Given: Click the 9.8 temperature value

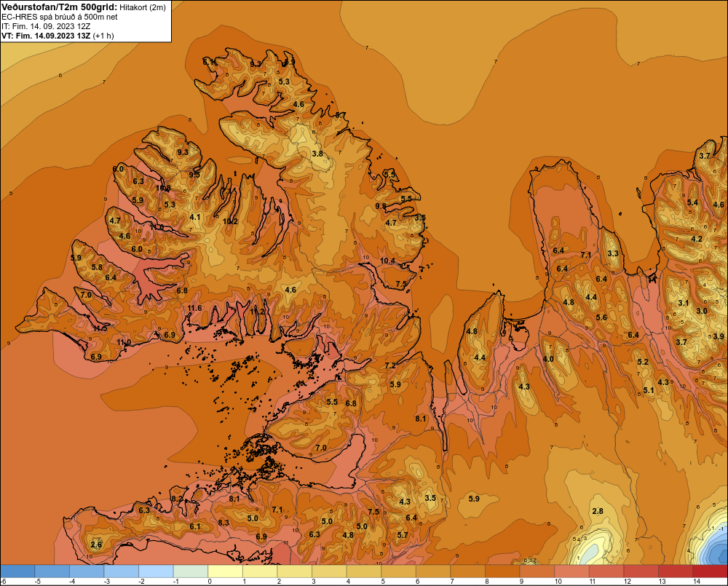Looking at the screenshot, I should click(381, 206).
